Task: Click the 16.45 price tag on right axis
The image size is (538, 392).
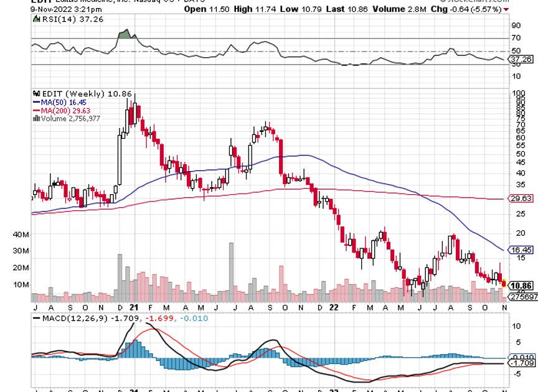Action: [x=521, y=250]
